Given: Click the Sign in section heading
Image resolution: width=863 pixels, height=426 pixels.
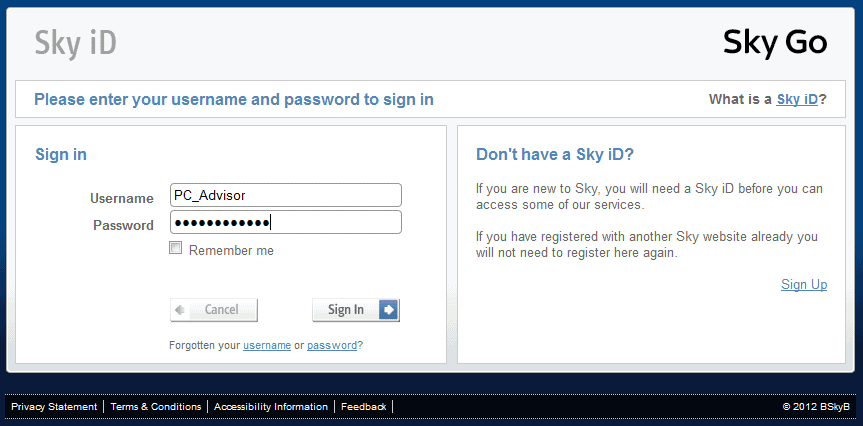Looking at the screenshot, I should (61, 155).
